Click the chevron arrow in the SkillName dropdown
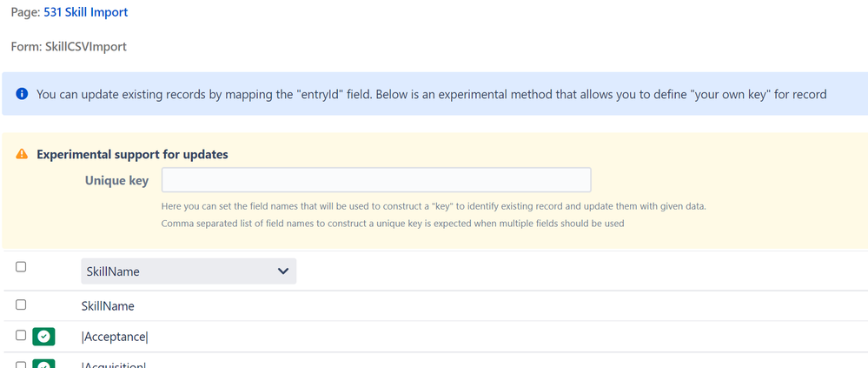 [x=283, y=271]
